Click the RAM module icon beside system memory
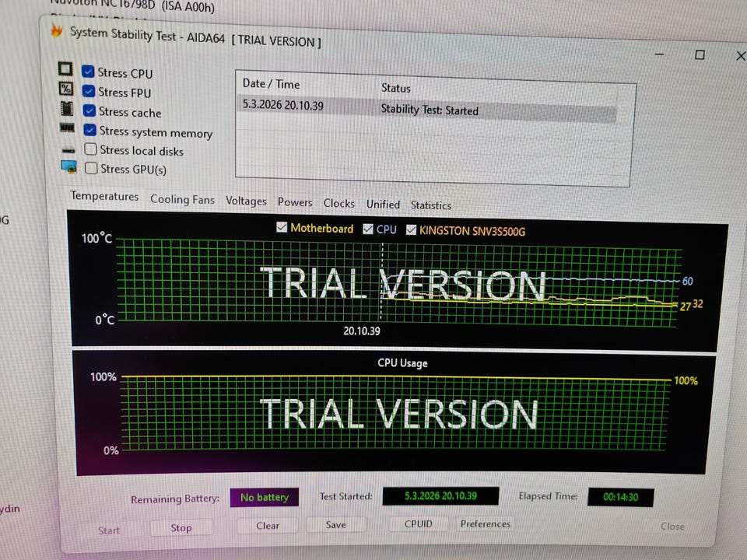747x560 pixels. click(x=67, y=128)
